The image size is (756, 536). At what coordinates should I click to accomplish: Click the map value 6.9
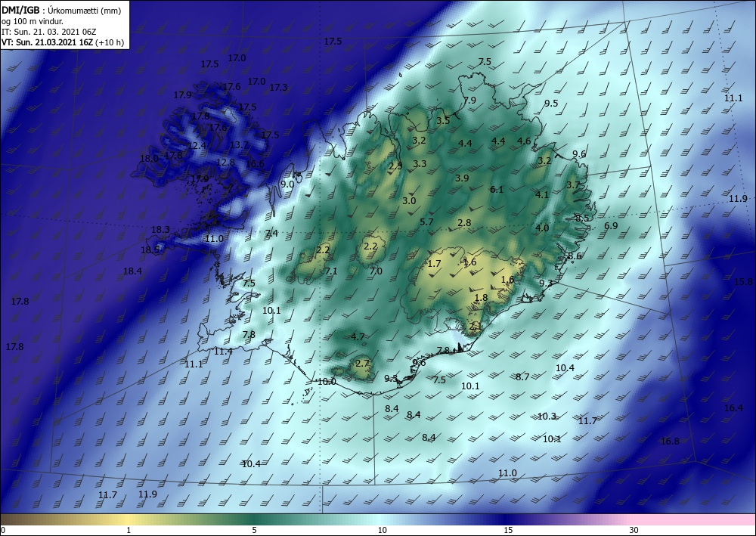pyautogui.click(x=611, y=225)
